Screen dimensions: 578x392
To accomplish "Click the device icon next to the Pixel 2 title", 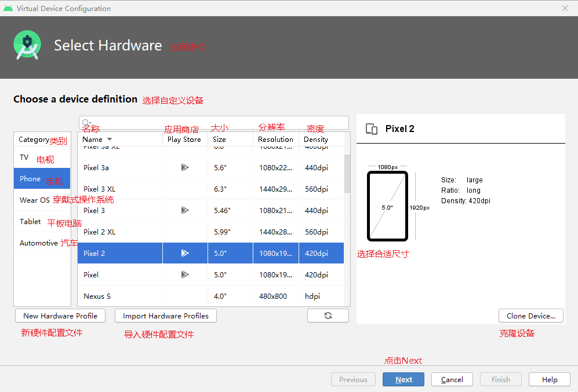I will (372, 129).
